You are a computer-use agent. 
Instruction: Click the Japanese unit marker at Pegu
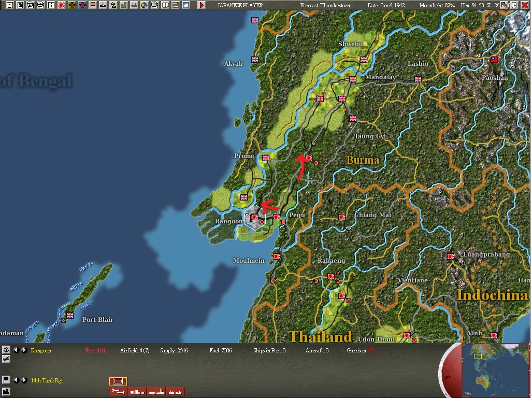[x=277, y=217]
